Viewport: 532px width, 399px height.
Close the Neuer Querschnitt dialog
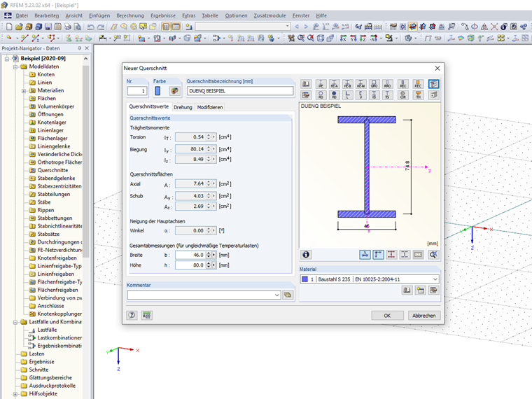click(437, 68)
